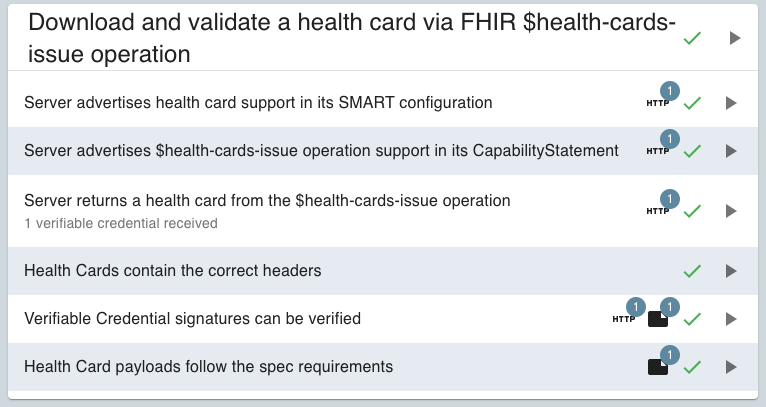Expand the SMART configuration test details

pos(731,103)
